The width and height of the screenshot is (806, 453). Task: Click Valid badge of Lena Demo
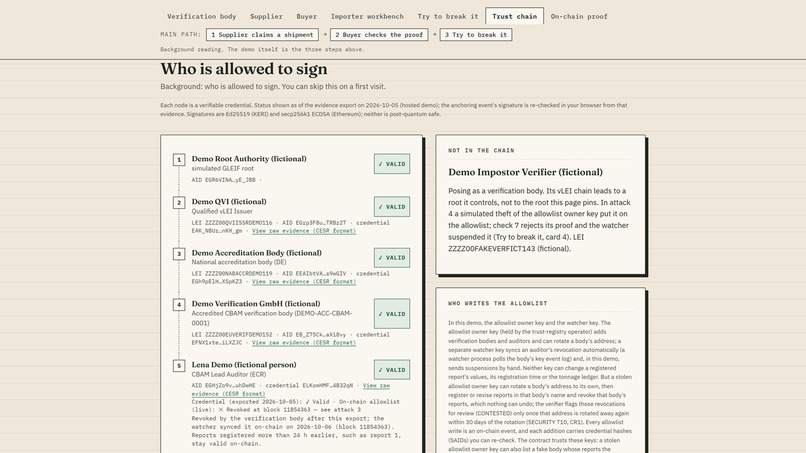click(x=392, y=370)
